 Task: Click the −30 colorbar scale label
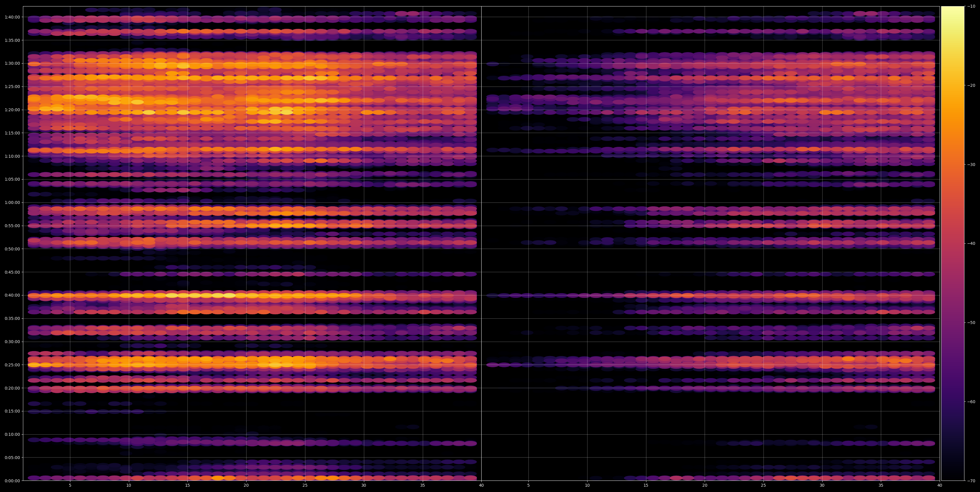[971, 164]
